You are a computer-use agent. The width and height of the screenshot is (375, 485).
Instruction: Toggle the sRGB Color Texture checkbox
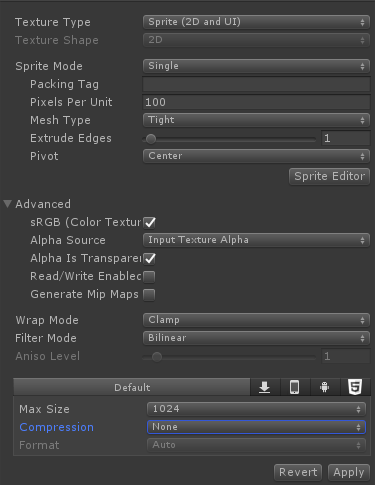click(x=149, y=222)
